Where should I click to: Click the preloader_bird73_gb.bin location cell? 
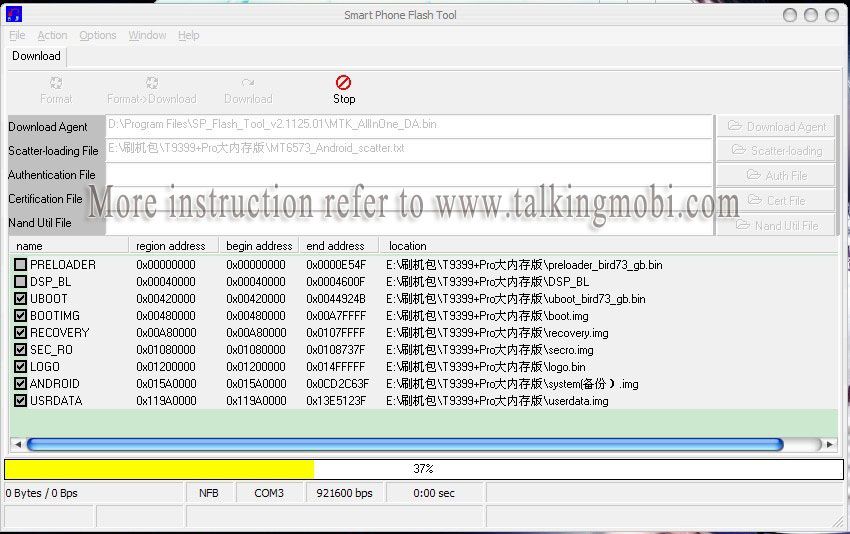[524, 265]
